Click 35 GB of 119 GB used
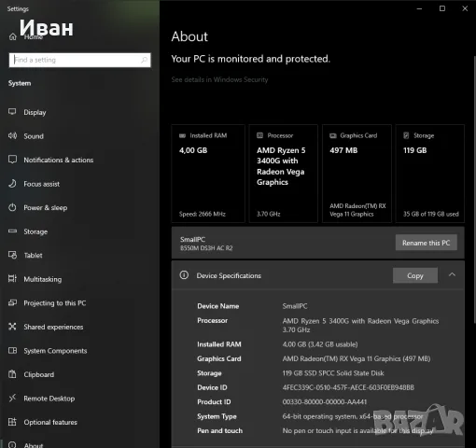Image resolution: width=476 pixels, height=448 pixels. click(x=431, y=214)
